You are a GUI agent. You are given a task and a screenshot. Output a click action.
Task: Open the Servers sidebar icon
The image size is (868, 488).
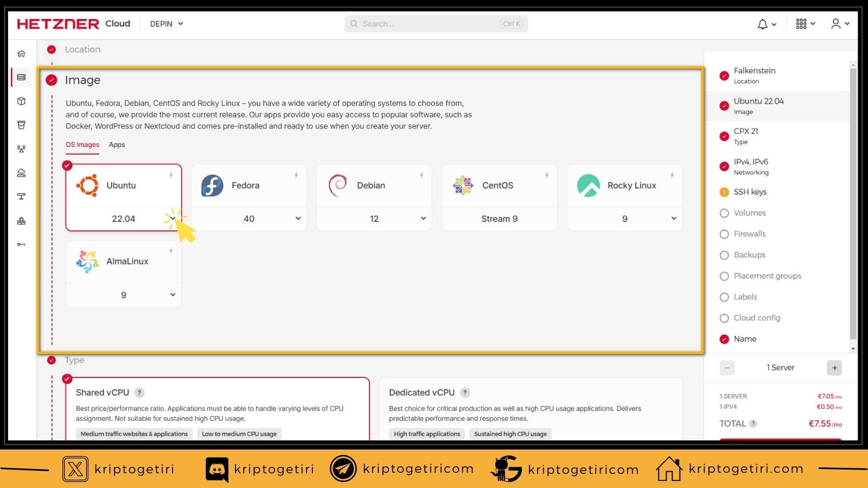[21, 78]
